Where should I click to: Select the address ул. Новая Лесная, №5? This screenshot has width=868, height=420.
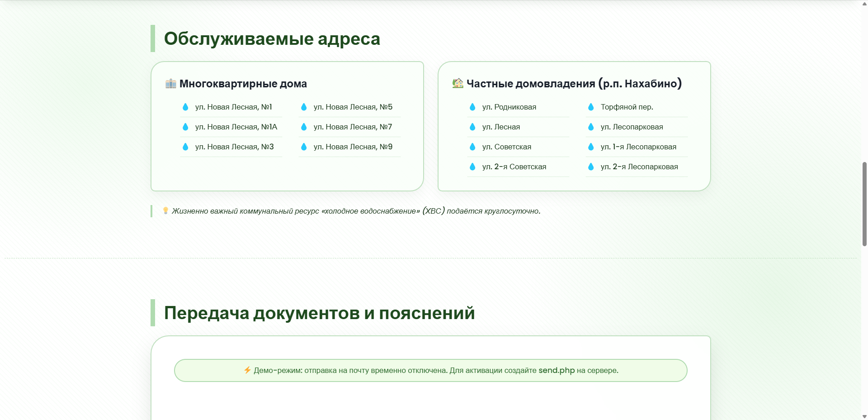pyautogui.click(x=353, y=107)
